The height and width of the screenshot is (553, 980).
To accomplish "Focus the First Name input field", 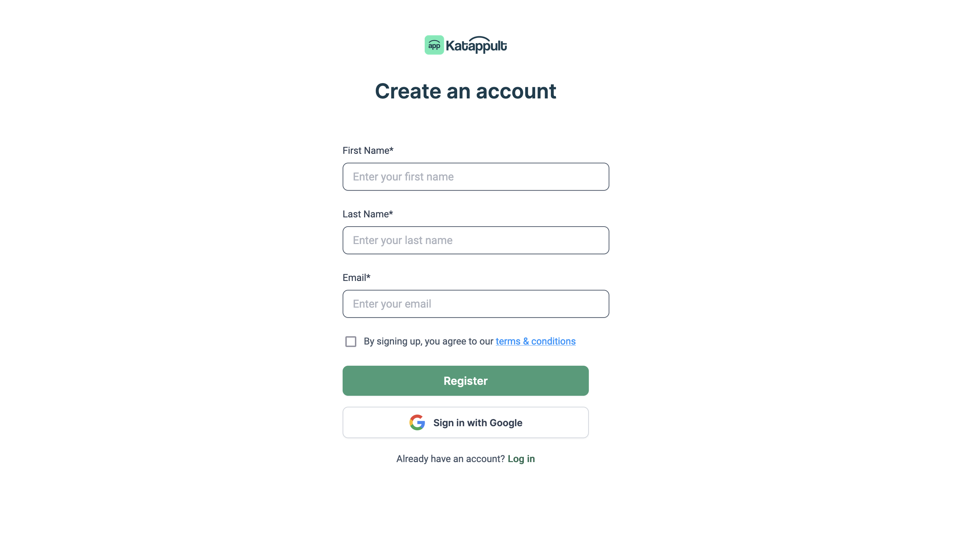I will pyautogui.click(x=476, y=177).
